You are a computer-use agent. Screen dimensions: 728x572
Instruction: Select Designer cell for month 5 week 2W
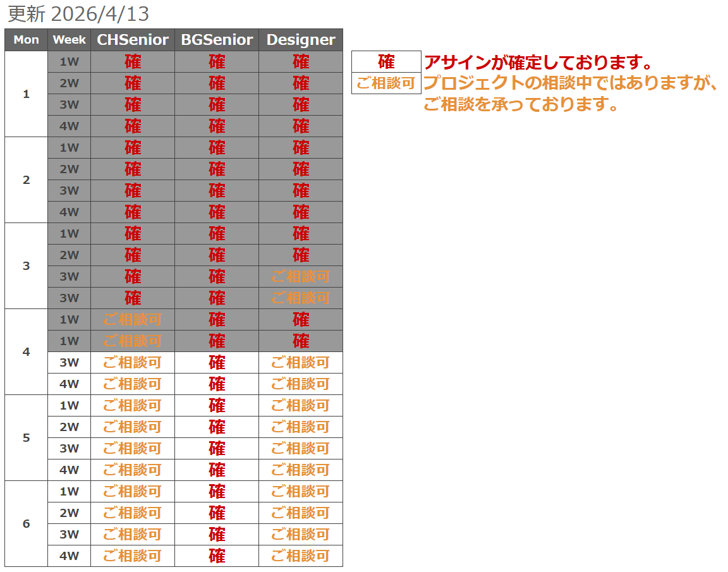[301, 427]
